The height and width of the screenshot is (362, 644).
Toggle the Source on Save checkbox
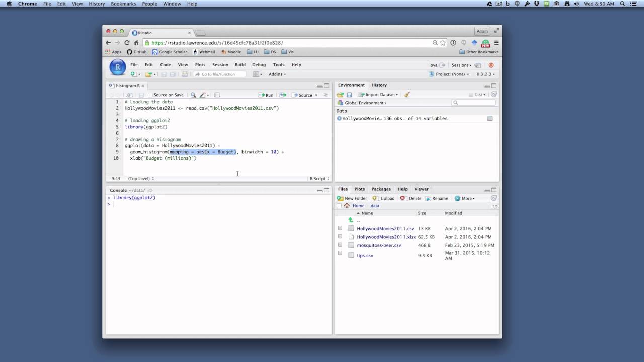point(150,95)
